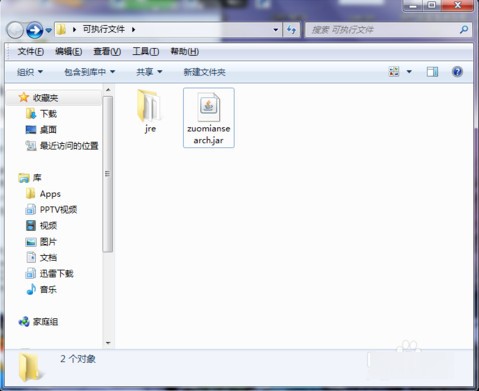The image size is (479, 391).
Task: Click navigation pane scrollbar up arrow
Action: [x=108, y=90]
